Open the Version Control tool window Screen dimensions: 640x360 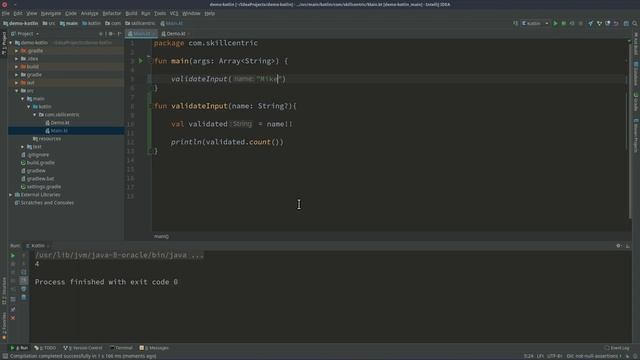click(x=83, y=348)
